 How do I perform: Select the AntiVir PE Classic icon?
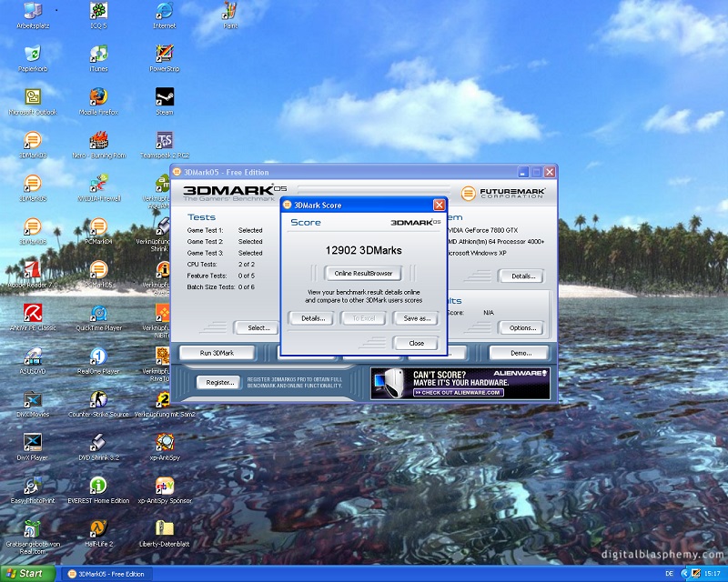33,317
